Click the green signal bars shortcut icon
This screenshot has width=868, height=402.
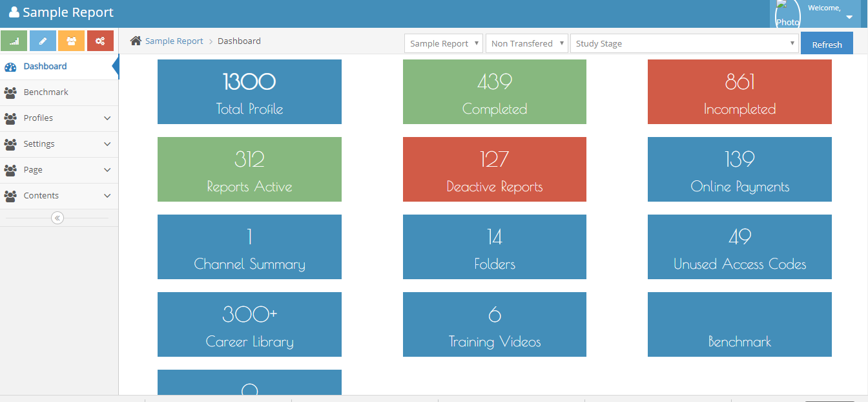point(14,41)
